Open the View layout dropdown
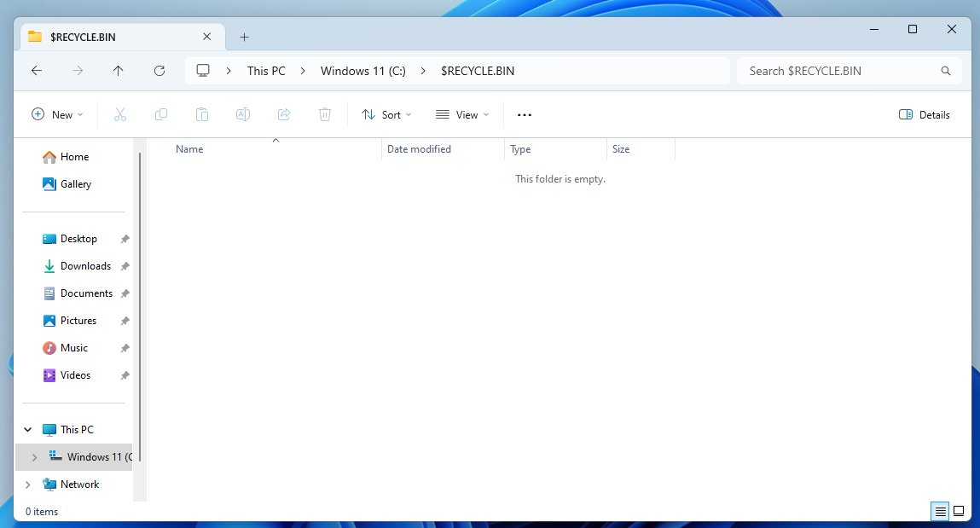The width and height of the screenshot is (980, 528). coord(462,114)
